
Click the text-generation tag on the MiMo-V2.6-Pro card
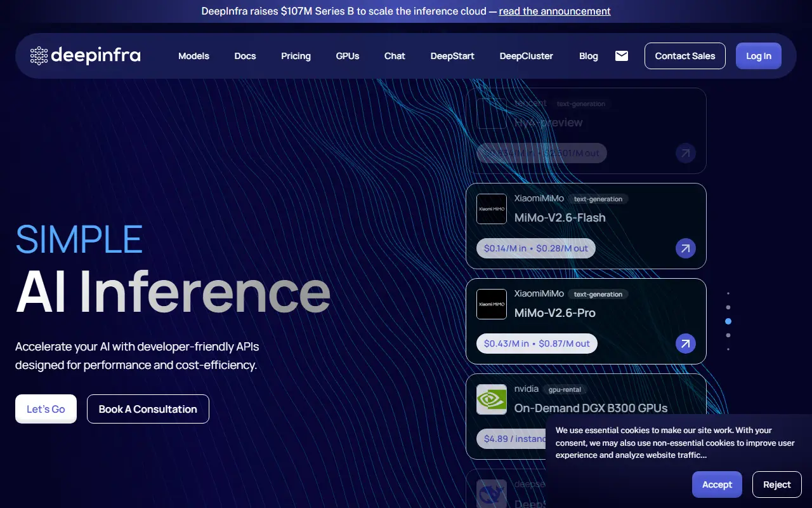pyautogui.click(x=598, y=294)
